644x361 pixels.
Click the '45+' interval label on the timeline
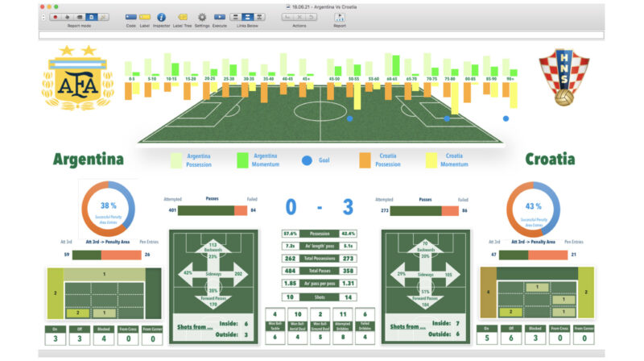307,78
